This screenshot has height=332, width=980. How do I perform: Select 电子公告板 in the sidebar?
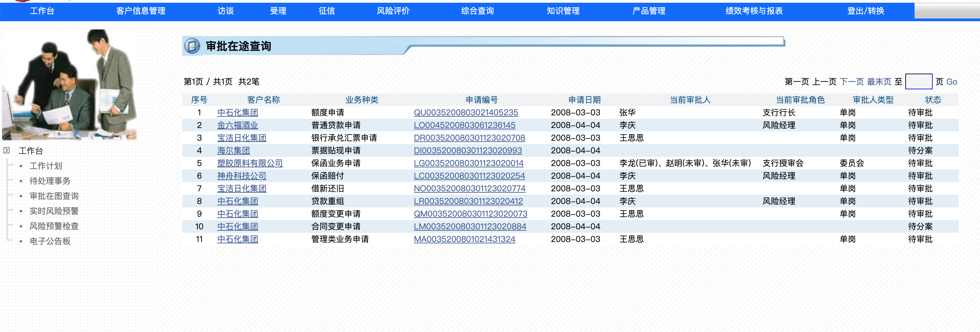50,241
